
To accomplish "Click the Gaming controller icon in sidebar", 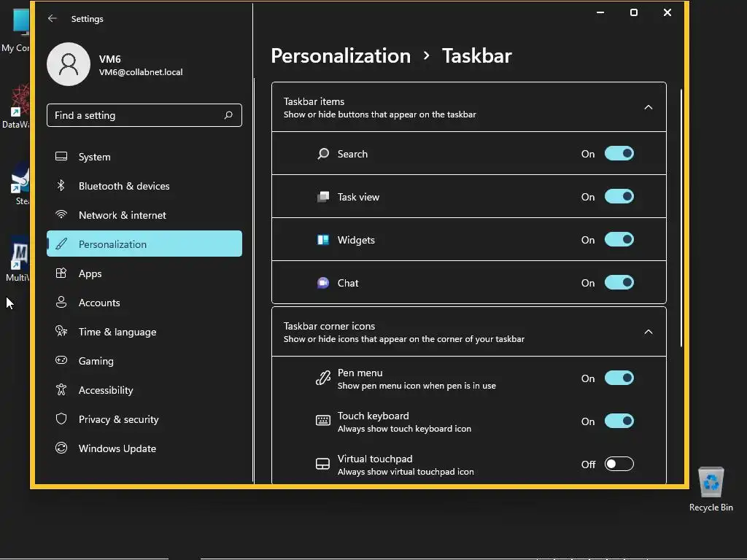I will tap(61, 361).
